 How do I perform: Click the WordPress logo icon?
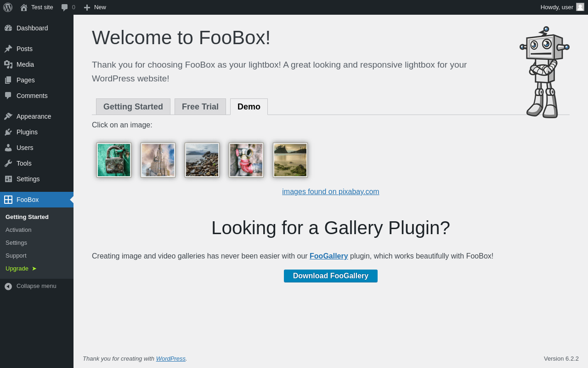(x=8, y=7)
